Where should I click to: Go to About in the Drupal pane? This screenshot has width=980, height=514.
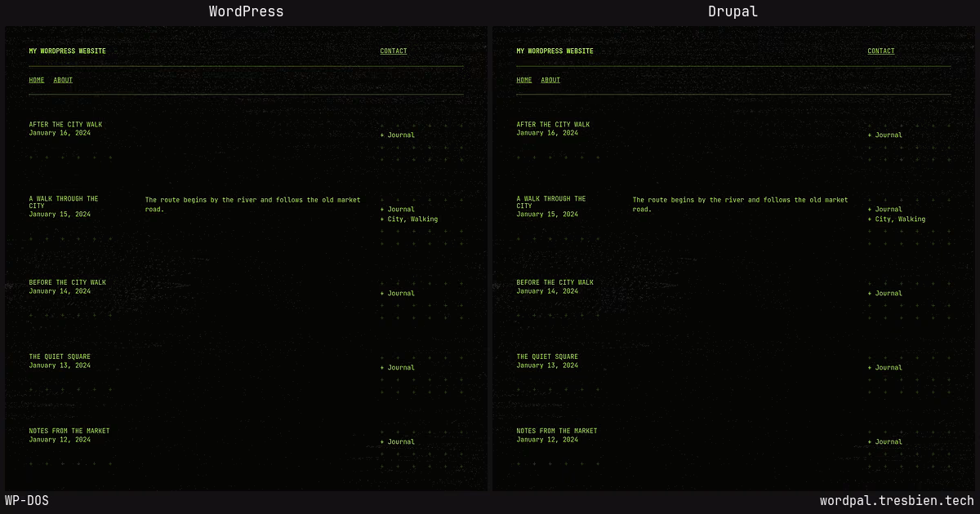tap(550, 80)
